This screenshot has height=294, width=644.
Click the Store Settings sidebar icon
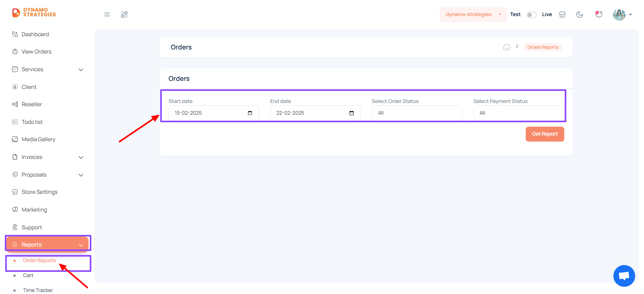pyautogui.click(x=15, y=192)
